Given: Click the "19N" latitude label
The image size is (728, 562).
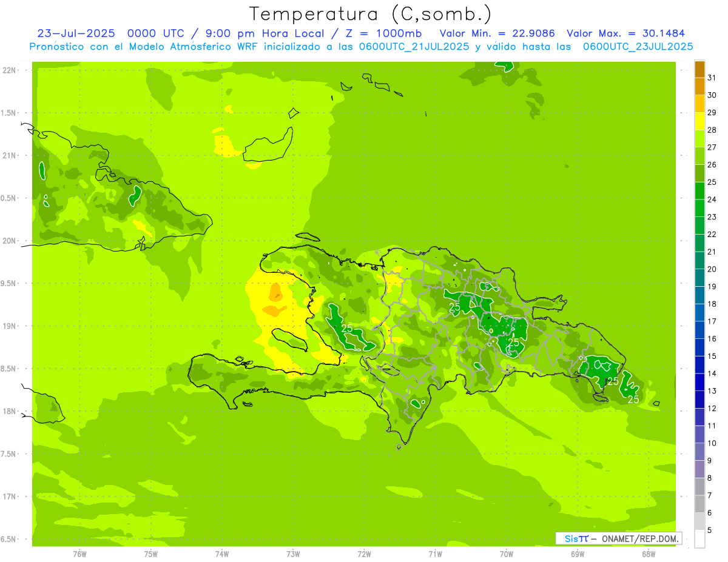Looking at the screenshot, I should pos(9,326).
